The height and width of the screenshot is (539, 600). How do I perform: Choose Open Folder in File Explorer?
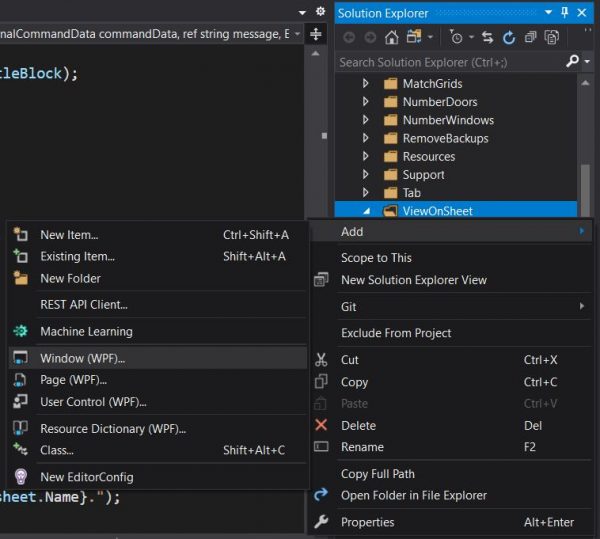414,495
